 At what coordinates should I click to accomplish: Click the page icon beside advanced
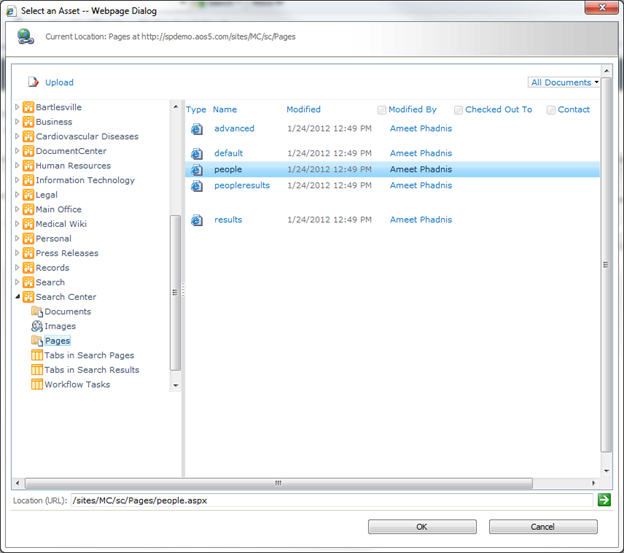[x=197, y=129]
